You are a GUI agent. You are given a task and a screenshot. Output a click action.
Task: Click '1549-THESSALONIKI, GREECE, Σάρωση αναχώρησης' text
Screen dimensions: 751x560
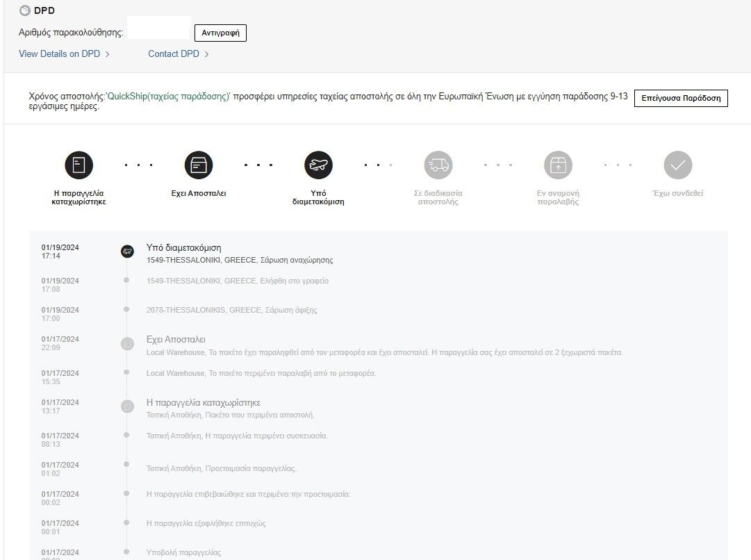click(240, 260)
